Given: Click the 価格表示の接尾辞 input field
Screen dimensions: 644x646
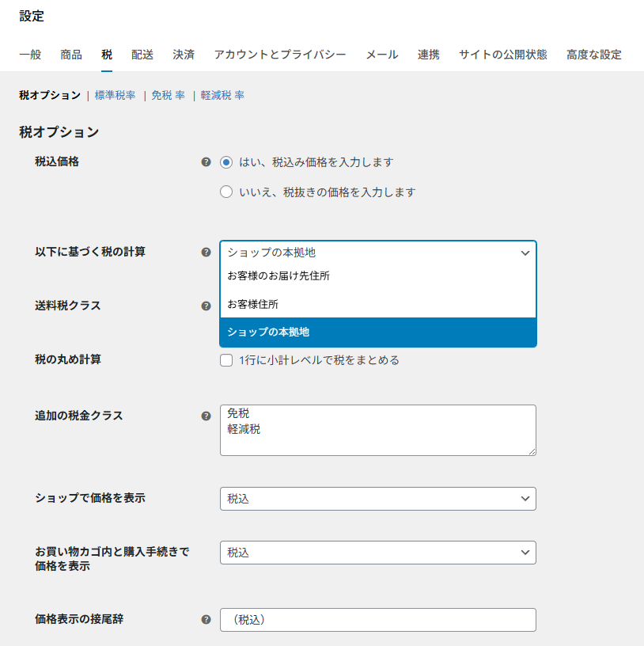Looking at the screenshot, I should (x=377, y=620).
